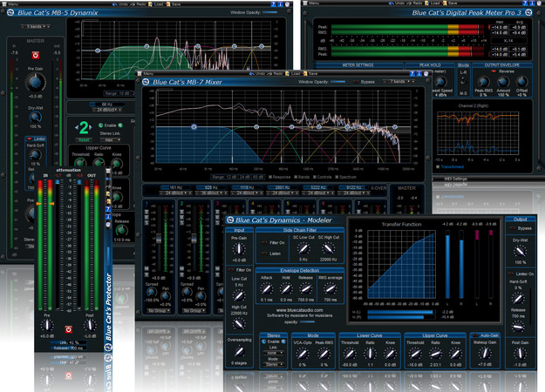Click the Blue Cat logo in MB-7 Mixer title

[x=146, y=82]
